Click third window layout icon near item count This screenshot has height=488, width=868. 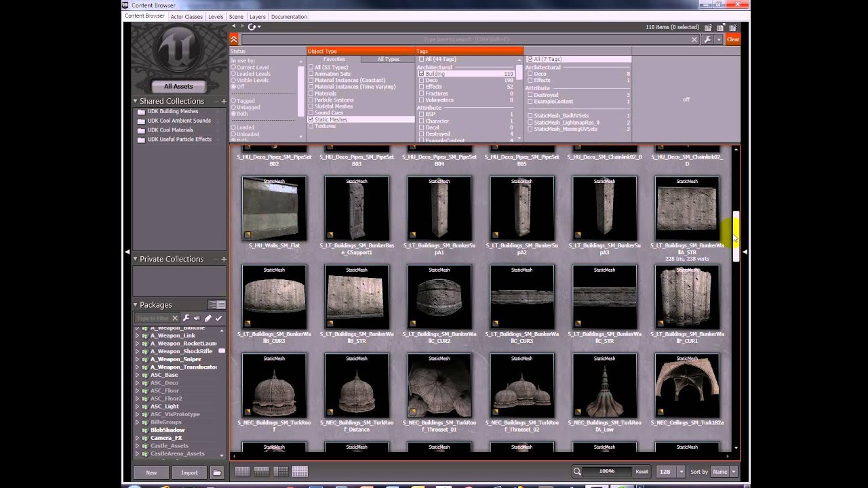point(732,28)
